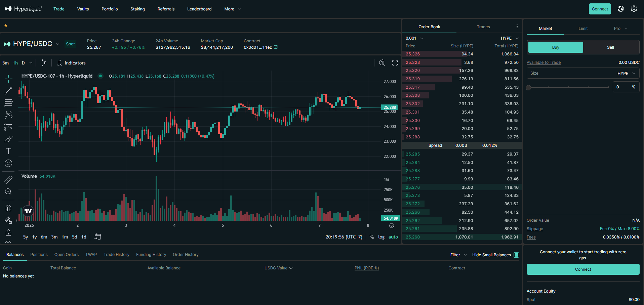Image resolution: width=644 pixels, height=305 pixels.
Task: Click the top Connect button
Action: [x=600, y=9]
